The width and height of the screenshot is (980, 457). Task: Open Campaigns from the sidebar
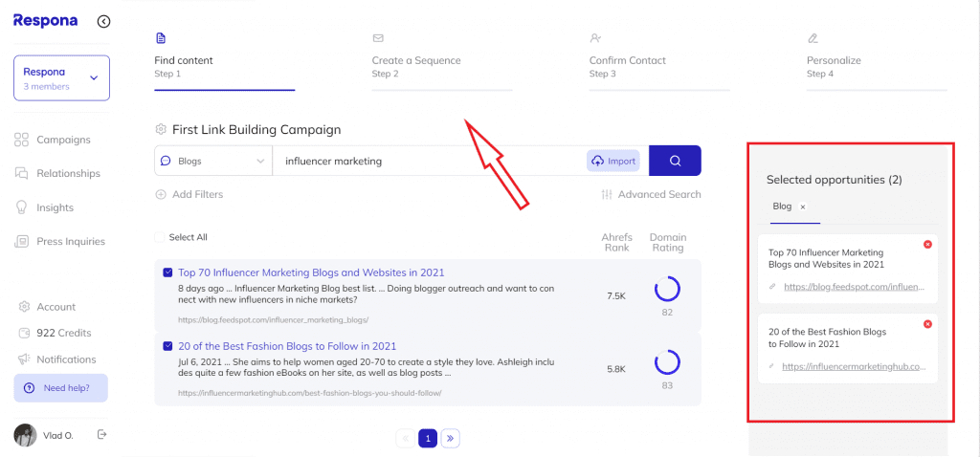pyautogui.click(x=53, y=140)
